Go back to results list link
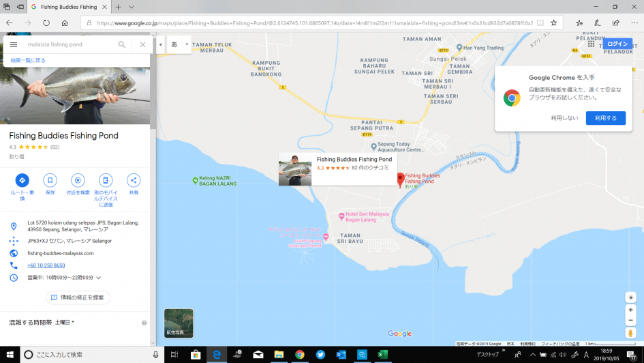644x363 pixels. [x=28, y=61]
